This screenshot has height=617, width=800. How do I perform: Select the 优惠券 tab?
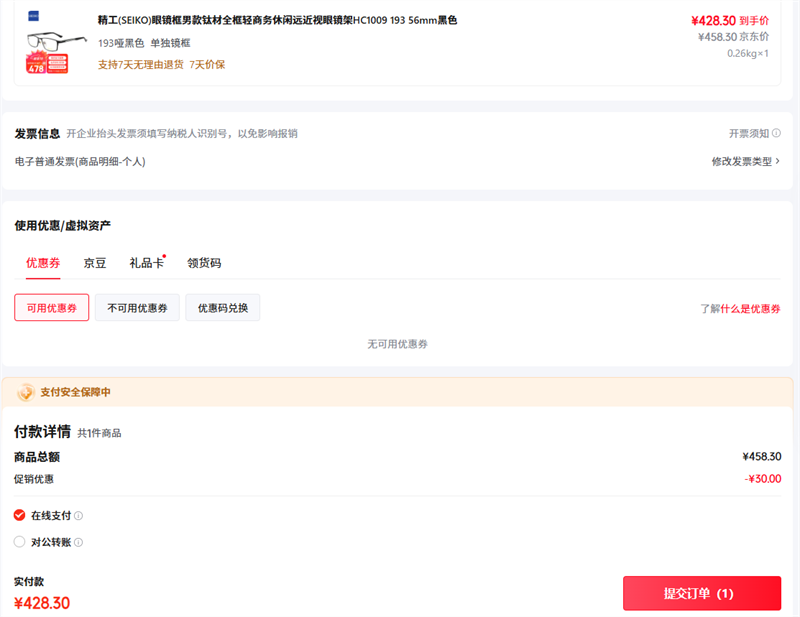point(43,263)
